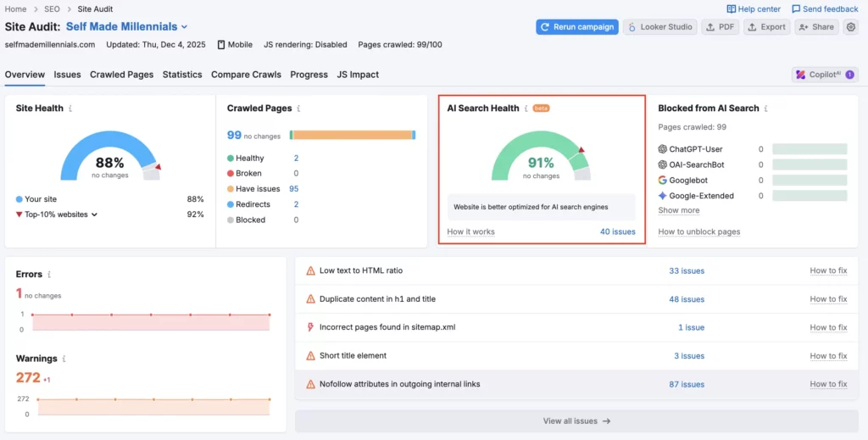
Task: Click the Warnings info icon
Action: [64, 359]
